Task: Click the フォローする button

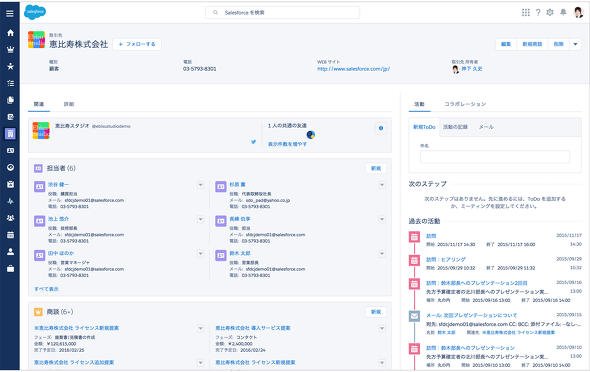Action: click(137, 44)
